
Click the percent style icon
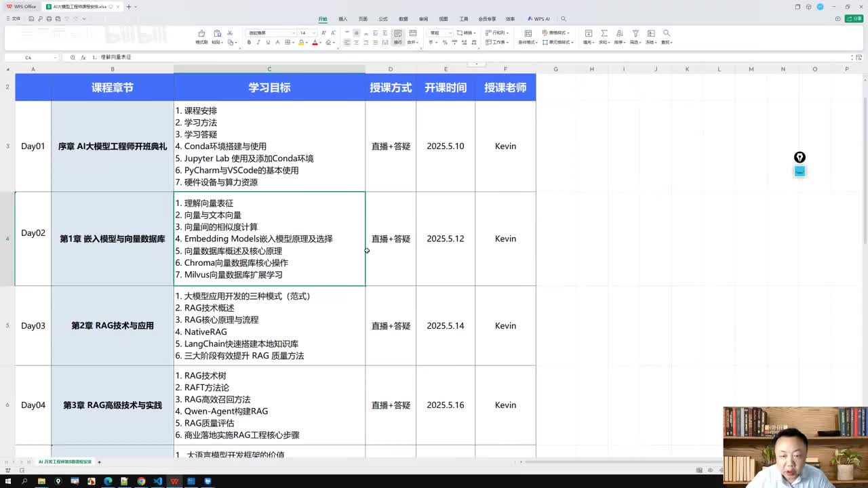445,42
